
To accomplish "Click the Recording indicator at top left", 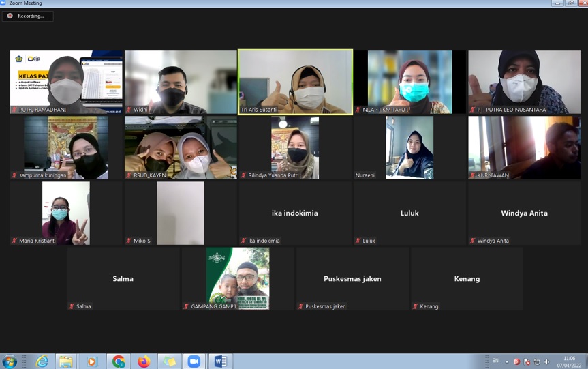I will pyautogui.click(x=27, y=16).
